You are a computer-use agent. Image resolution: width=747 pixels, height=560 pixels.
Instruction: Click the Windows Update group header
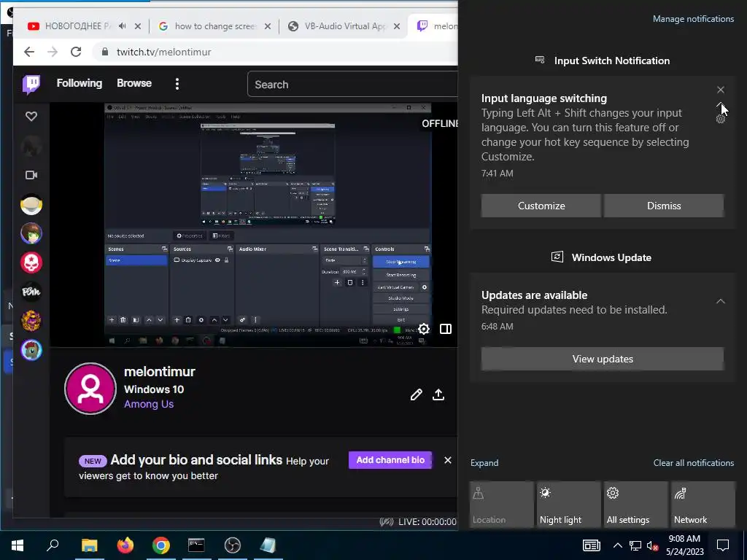[602, 257]
